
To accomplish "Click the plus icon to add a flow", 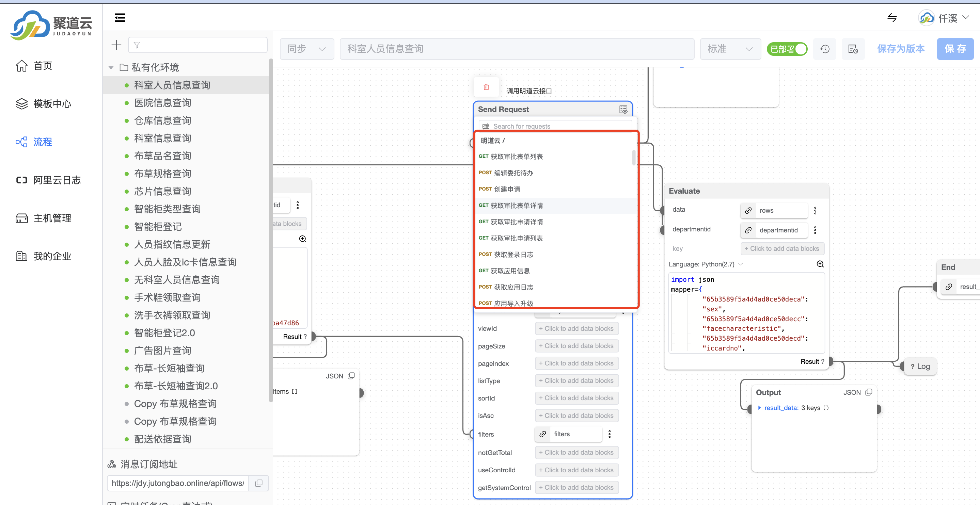I will (116, 45).
